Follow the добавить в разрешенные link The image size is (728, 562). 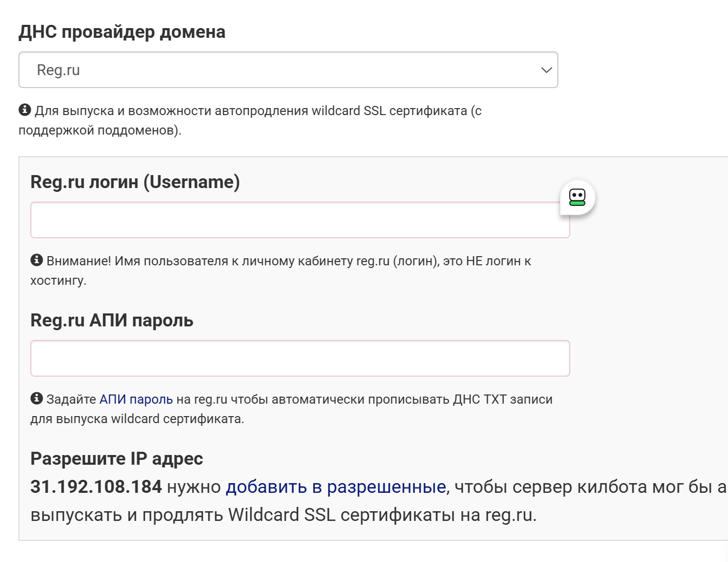pos(336,487)
